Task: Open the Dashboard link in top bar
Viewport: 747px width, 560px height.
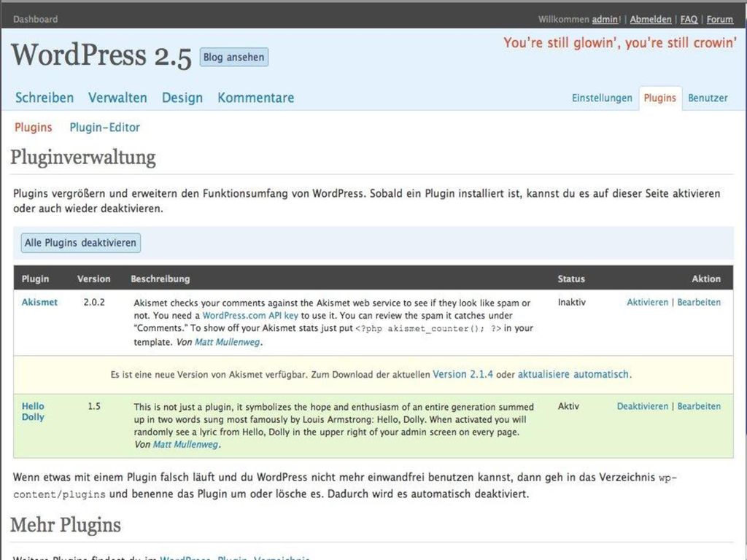Action: [x=35, y=20]
